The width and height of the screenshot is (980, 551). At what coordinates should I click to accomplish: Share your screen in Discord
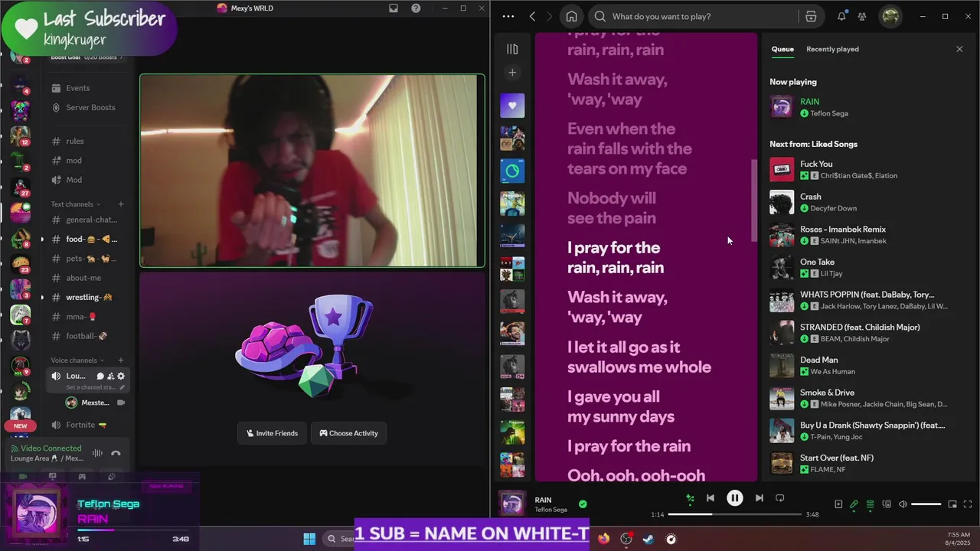[52, 476]
